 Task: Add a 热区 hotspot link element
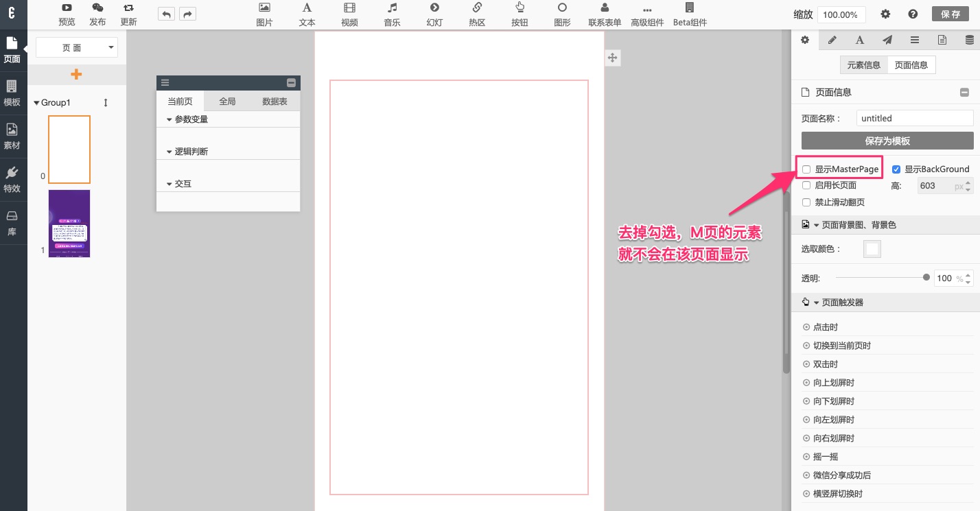point(477,8)
